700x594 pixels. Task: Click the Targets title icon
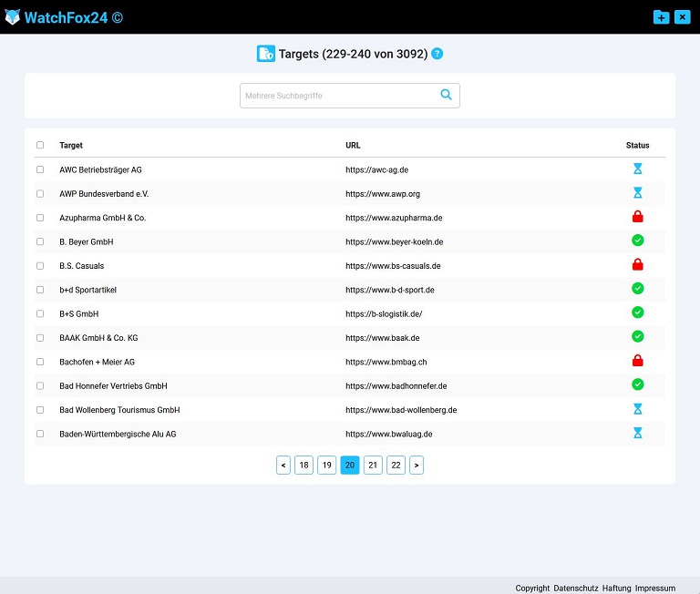pyautogui.click(x=265, y=54)
